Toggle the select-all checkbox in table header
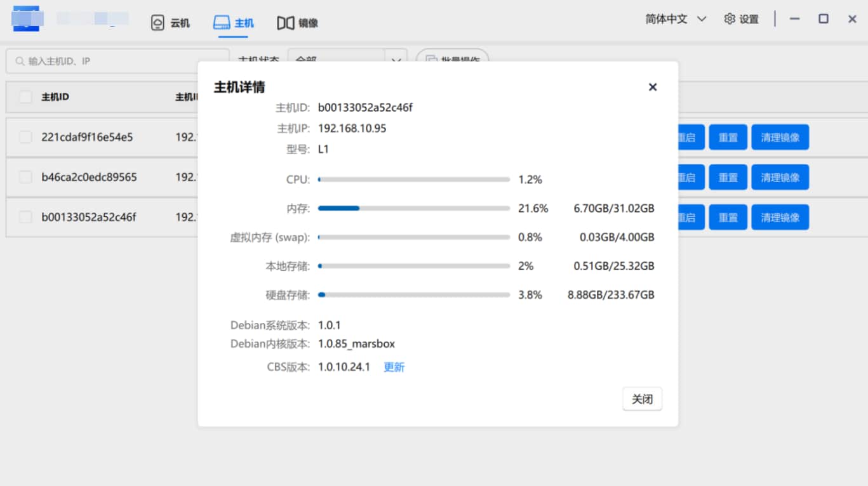This screenshot has height=486, width=868. pyautogui.click(x=25, y=97)
